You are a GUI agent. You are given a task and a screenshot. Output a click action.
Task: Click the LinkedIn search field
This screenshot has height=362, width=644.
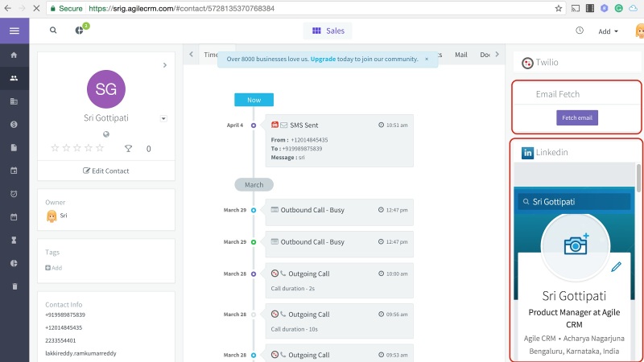click(574, 202)
